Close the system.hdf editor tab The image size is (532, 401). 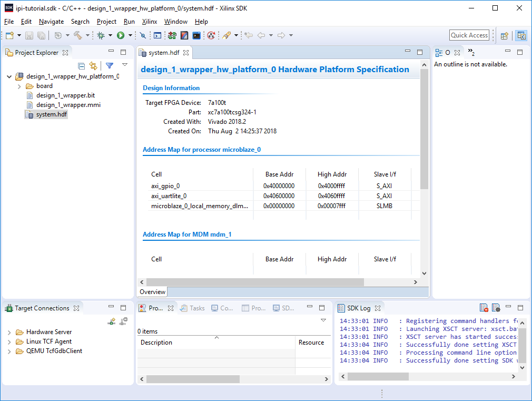point(186,53)
